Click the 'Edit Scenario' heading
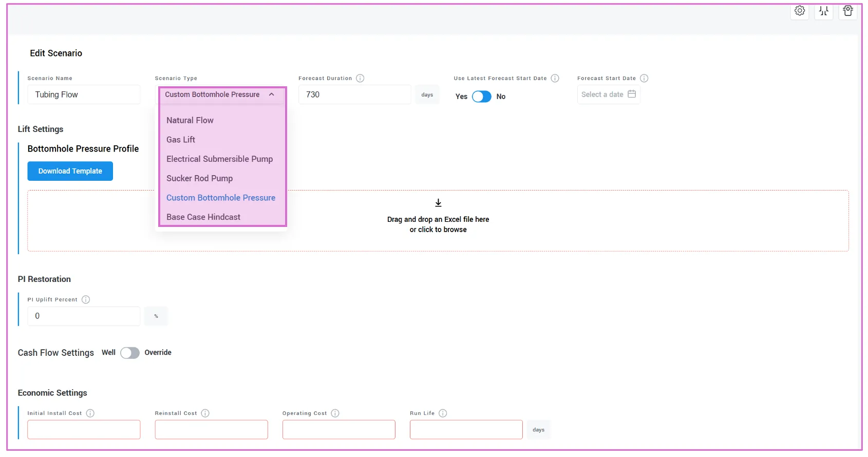The image size is (868, 457). pos(56,53)
